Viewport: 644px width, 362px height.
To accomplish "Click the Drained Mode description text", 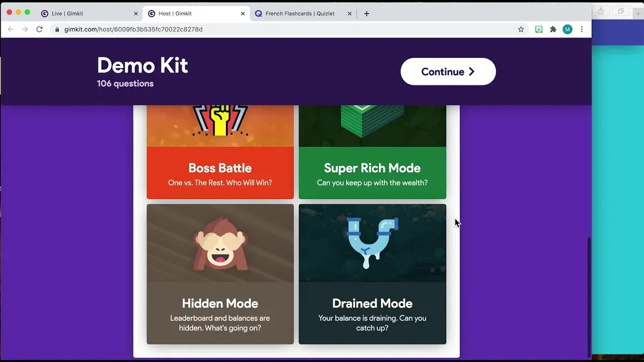I will coord(372,323).
